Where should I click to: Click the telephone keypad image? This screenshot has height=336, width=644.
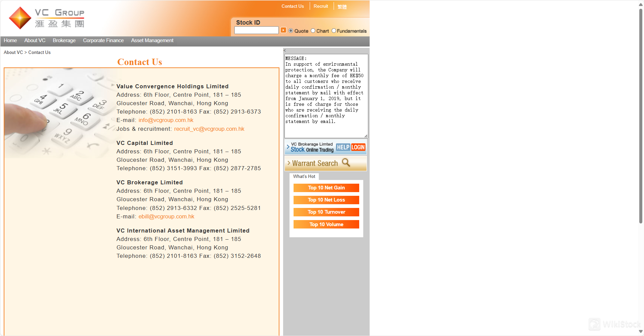click(x=60, y=113)
